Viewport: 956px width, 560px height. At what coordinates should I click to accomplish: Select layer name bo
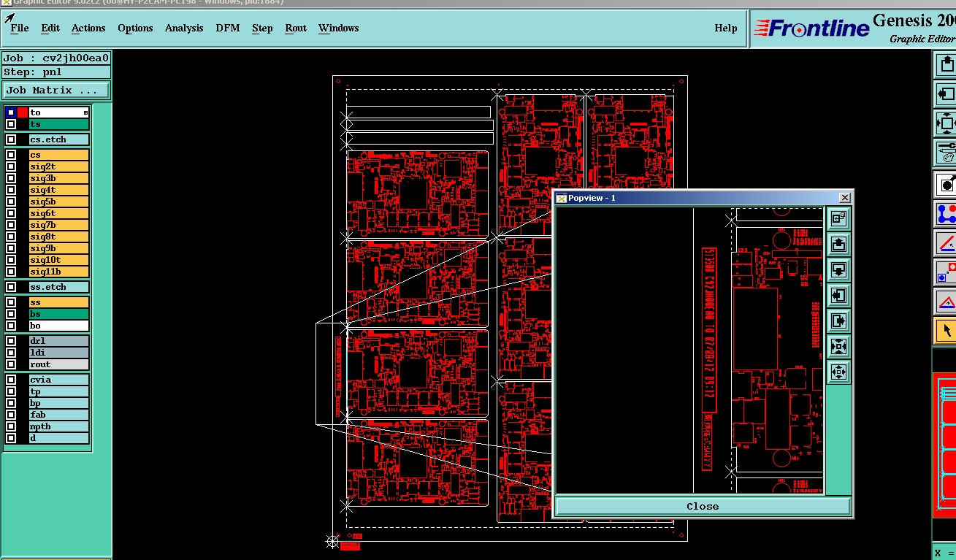tap(59, 326)
